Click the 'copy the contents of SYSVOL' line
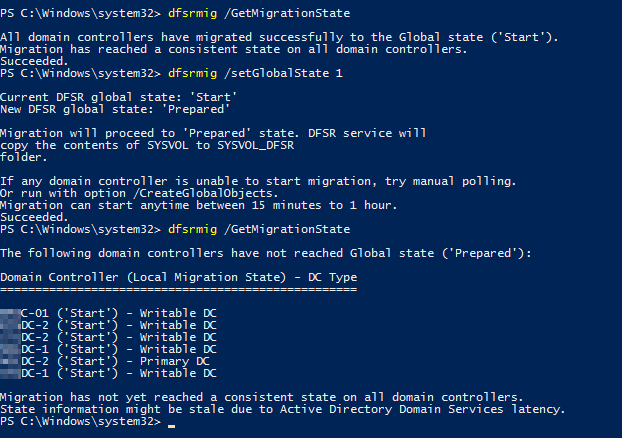The height and width of the screenshot is (438, 622). click(147, 146)
